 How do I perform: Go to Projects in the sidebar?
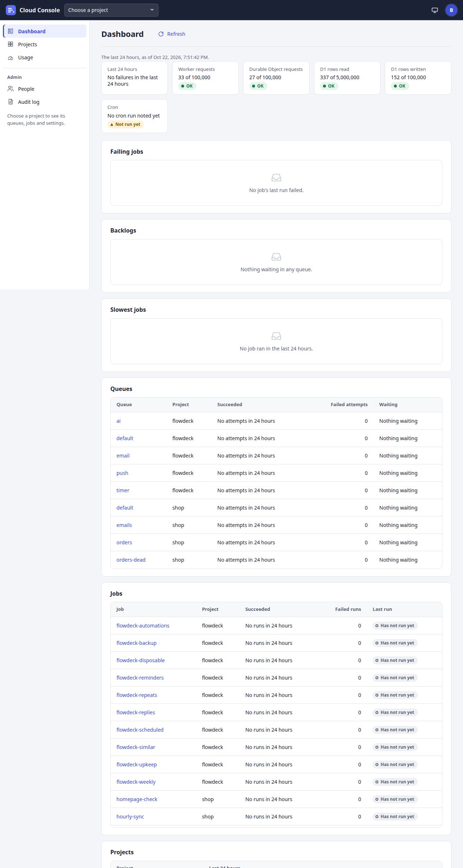click(x=45, y=44)
